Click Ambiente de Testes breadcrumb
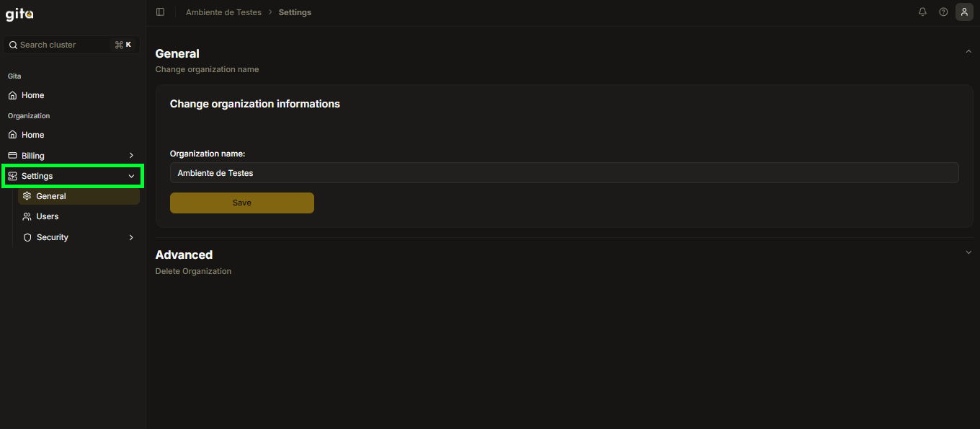 pos(223,12)
